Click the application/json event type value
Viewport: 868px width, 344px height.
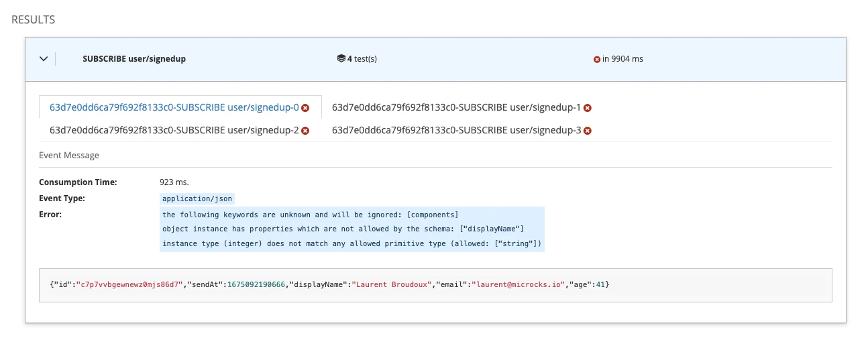[x=197, y=199]
